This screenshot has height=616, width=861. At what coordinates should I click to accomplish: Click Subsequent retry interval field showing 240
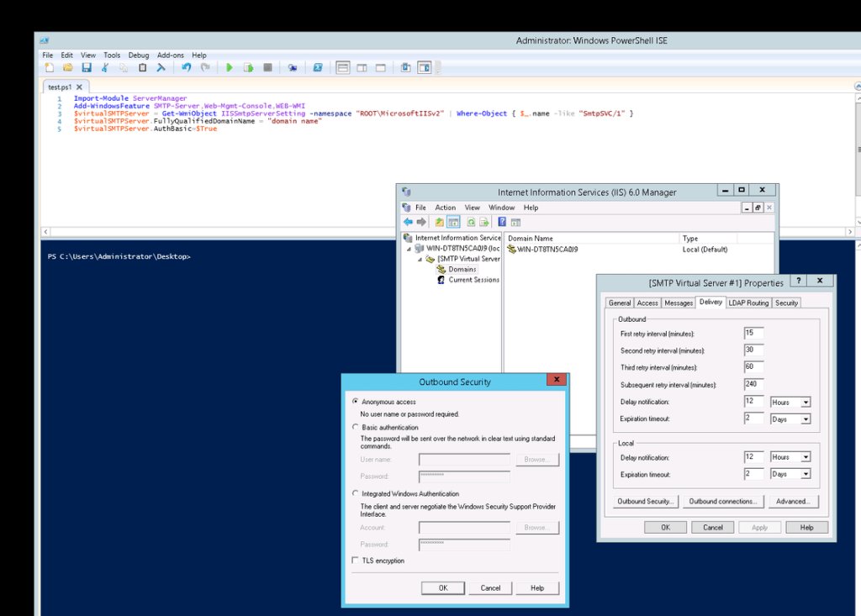click(x=753, y=384)
